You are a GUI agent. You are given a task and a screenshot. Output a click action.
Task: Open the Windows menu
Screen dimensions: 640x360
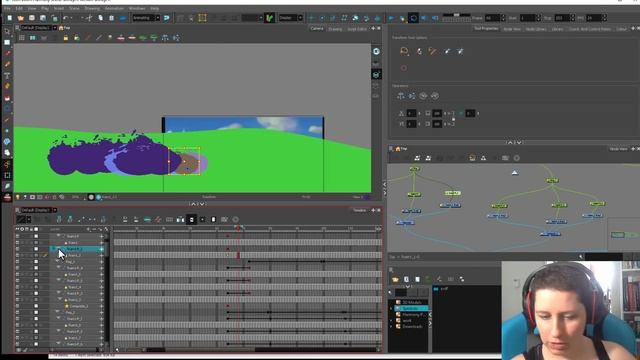click(x=137, y=8)
